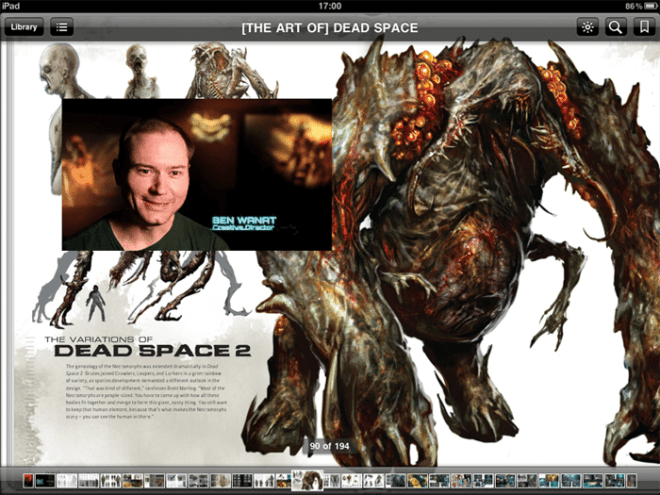Open the brightness settings sun icon
Image resolution: width=660 pixels, height=495 pixels.
(588, 27)
